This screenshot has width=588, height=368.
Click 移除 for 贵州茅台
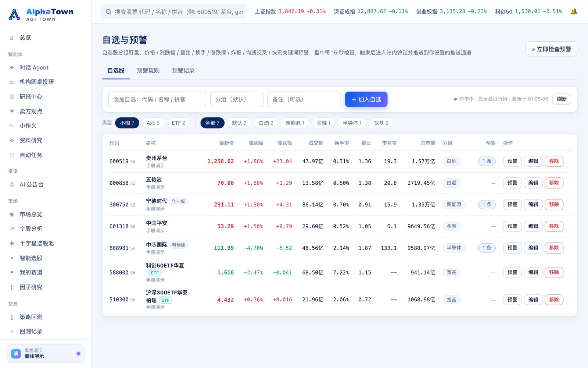coord(554,161)
